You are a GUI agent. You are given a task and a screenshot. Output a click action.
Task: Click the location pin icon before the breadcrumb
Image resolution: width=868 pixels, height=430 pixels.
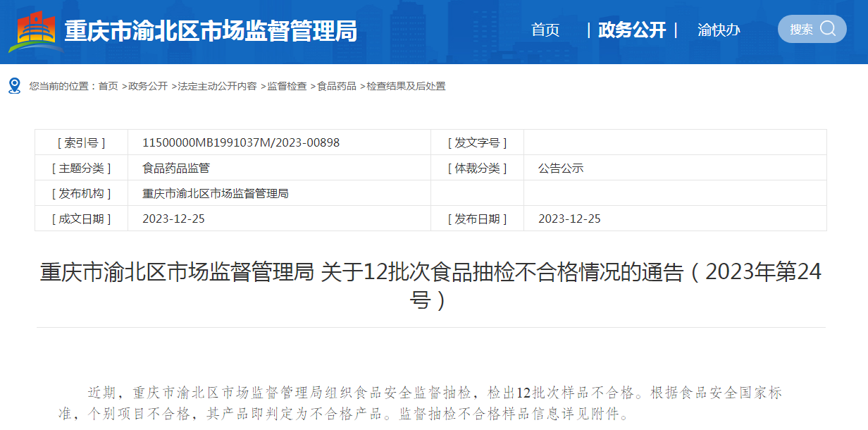coord(14,86)
